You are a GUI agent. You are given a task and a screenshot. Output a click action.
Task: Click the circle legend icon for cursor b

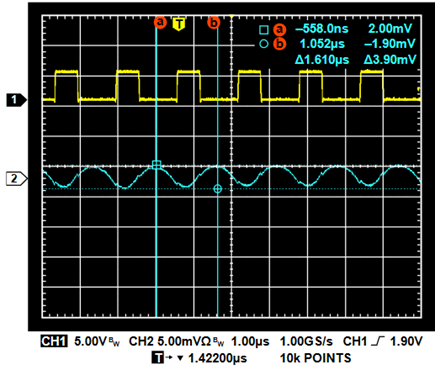[x=264, y=44]
